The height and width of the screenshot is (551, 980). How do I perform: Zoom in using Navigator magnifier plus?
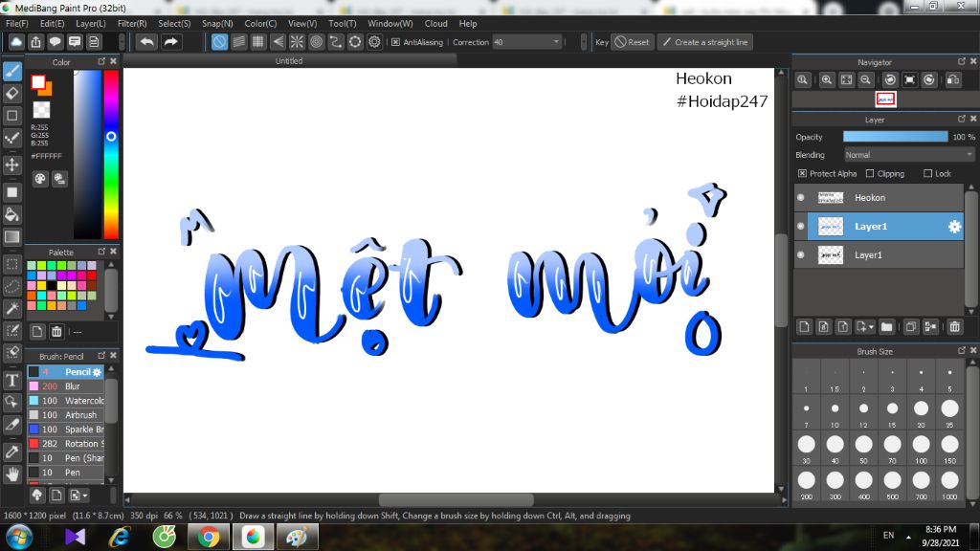(x=827, y=80)
